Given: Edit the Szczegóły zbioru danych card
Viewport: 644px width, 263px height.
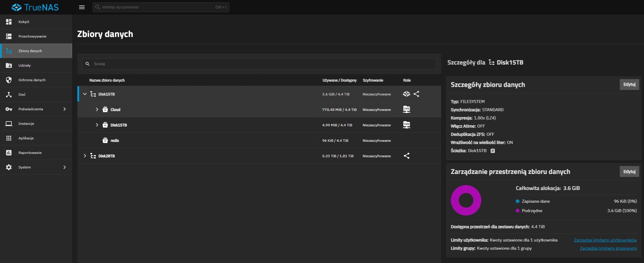Looking at the screenshot, I should tap(629, 85).
